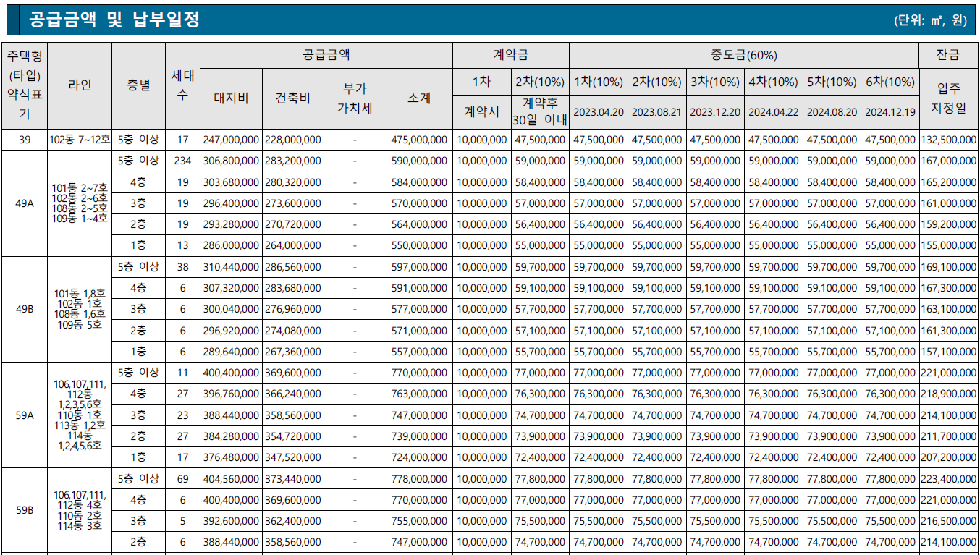Select the 590,000,000 subtotal
980x555 pixels.
pos(419,161)
